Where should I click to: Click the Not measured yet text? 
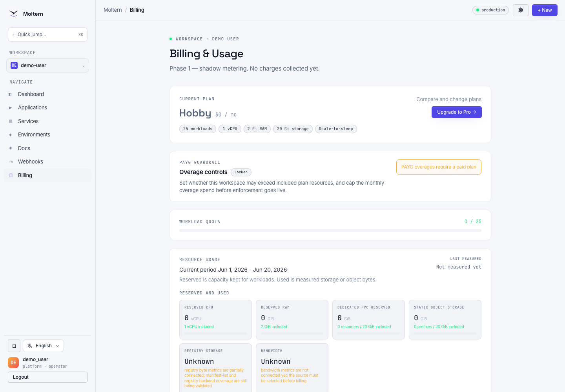[459, 267]
